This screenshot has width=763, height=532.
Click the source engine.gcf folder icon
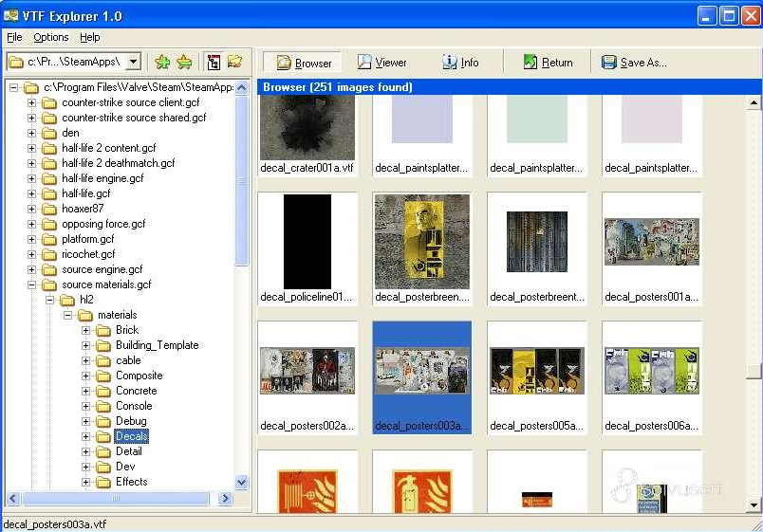[49, 269]
